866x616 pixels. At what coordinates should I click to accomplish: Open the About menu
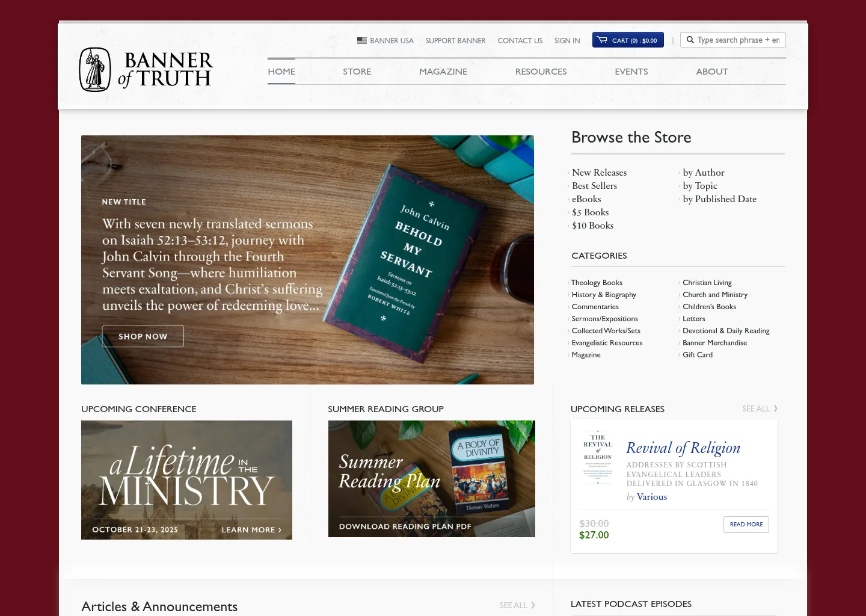[x=712, y=71]
